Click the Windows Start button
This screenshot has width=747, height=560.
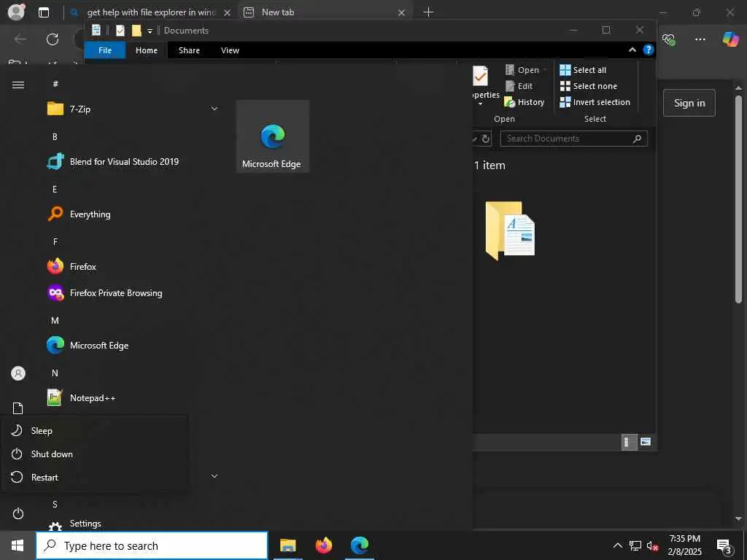coord(18,545)
